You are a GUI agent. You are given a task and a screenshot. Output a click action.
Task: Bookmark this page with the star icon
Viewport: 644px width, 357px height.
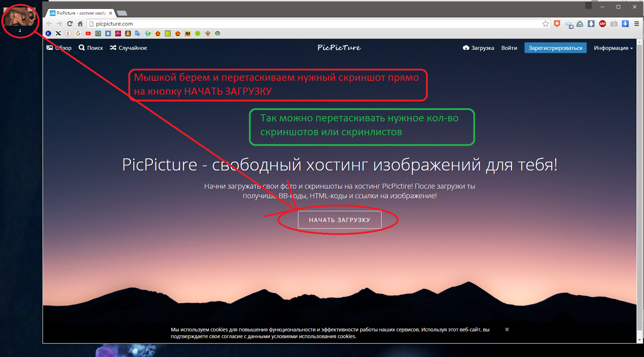(545, 24)
